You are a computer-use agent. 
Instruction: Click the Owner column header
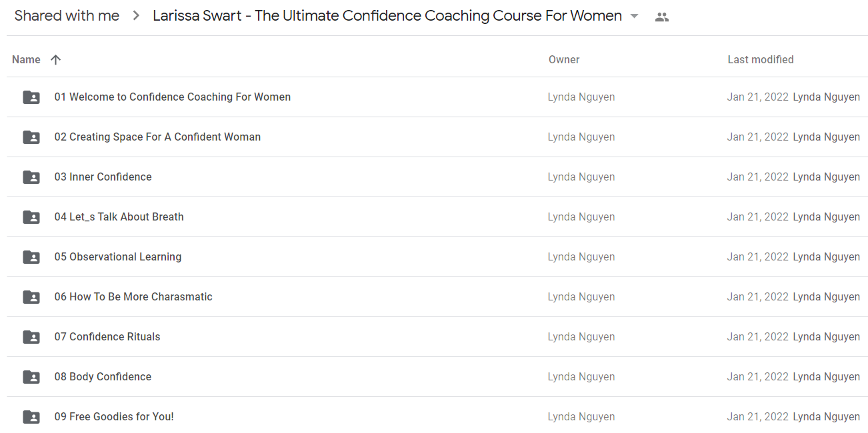pos(564,59)
